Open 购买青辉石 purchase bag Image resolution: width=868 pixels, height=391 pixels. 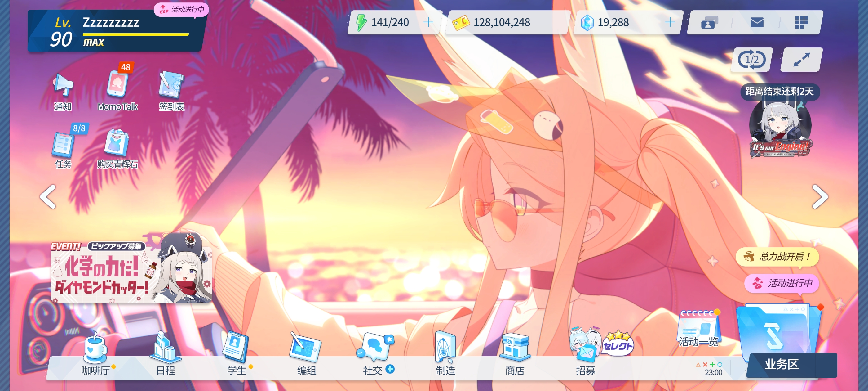[x=117, y=148]
